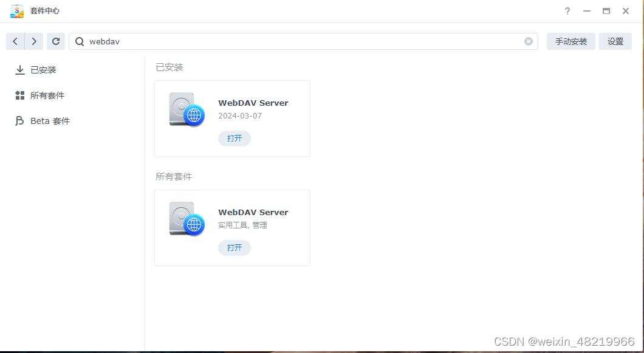Click the Package Center logo icon
Screen dimensions: 644x353
[17, 11]
